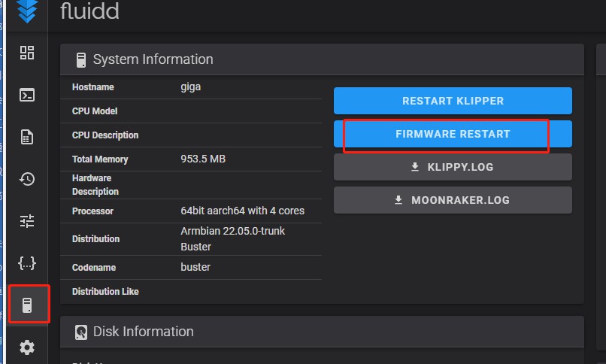606x364 pixels.
Task: Click the Distribution label
Action: (95, 239)
